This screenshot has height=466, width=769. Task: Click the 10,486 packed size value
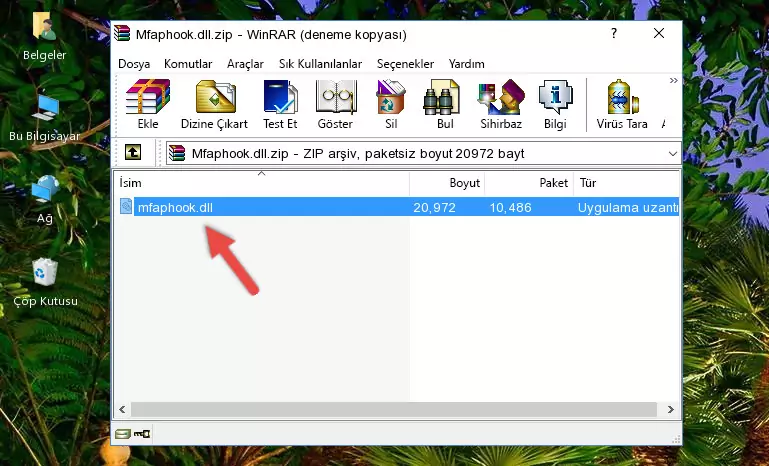pos(510,207)
